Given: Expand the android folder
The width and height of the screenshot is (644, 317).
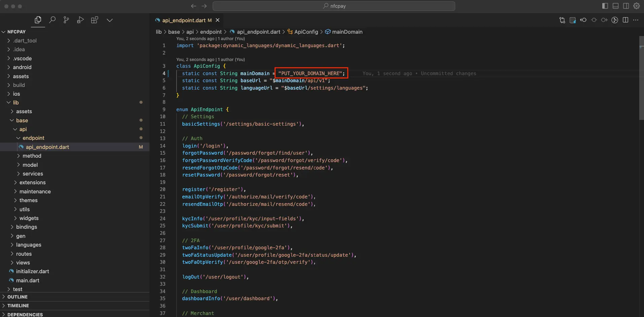Looking at the screenshot, I should pyautogui.click(x=22, y=67).
